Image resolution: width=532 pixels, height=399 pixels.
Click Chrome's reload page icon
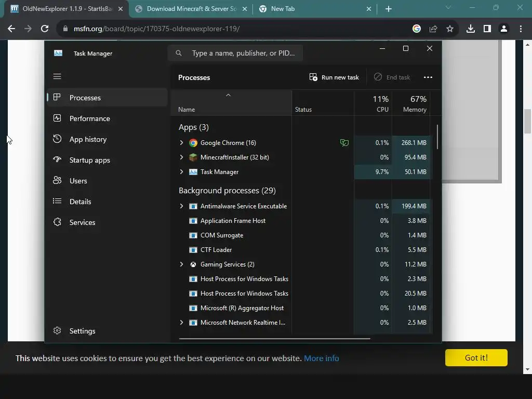coord(45,29)
